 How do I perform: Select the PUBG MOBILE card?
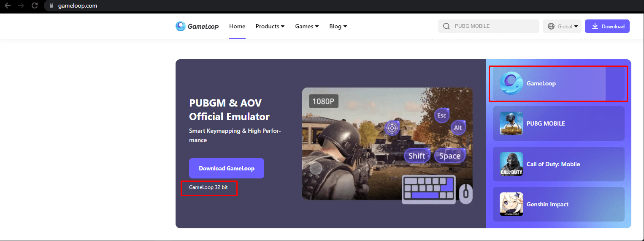559,123
